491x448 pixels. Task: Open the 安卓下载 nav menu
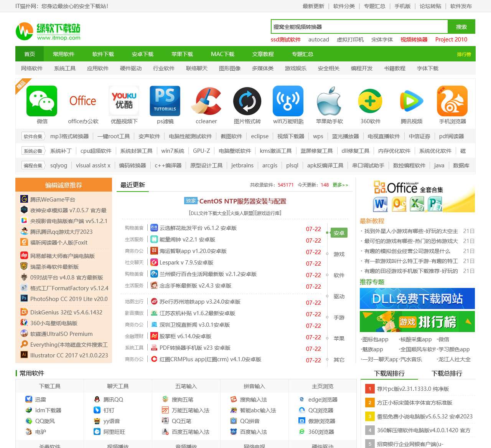[143, 54]
